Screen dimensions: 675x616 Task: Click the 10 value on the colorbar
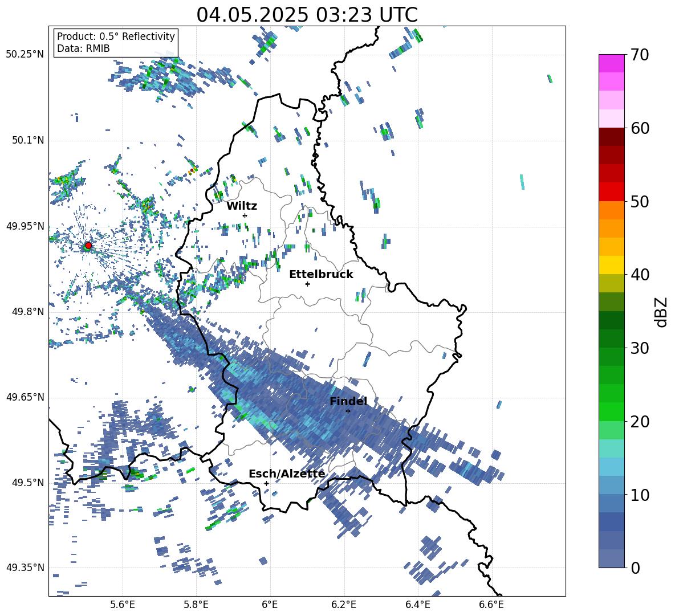click(x=640, y=495)
